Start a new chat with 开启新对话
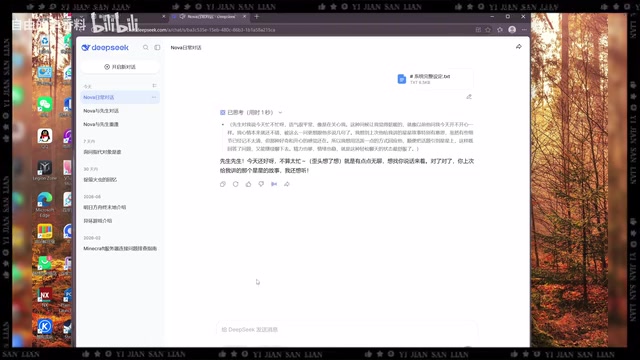The image size is (640, 360). [x=120, y=67]
